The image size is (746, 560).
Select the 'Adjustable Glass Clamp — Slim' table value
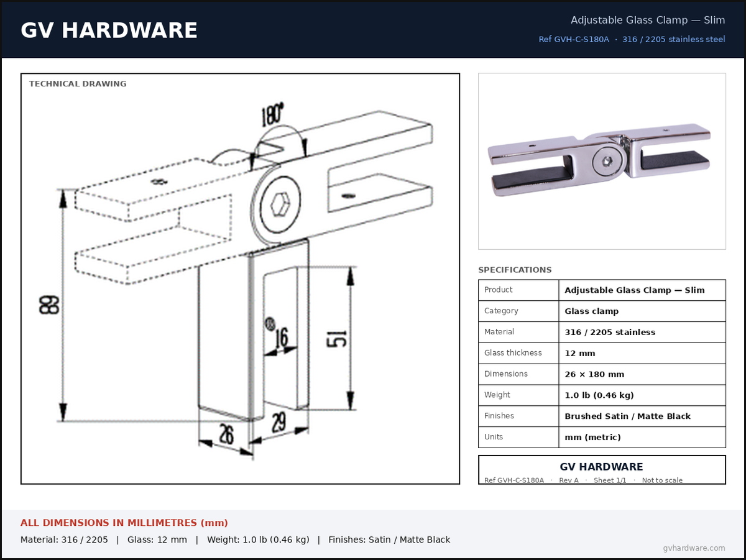click(635, 290)
